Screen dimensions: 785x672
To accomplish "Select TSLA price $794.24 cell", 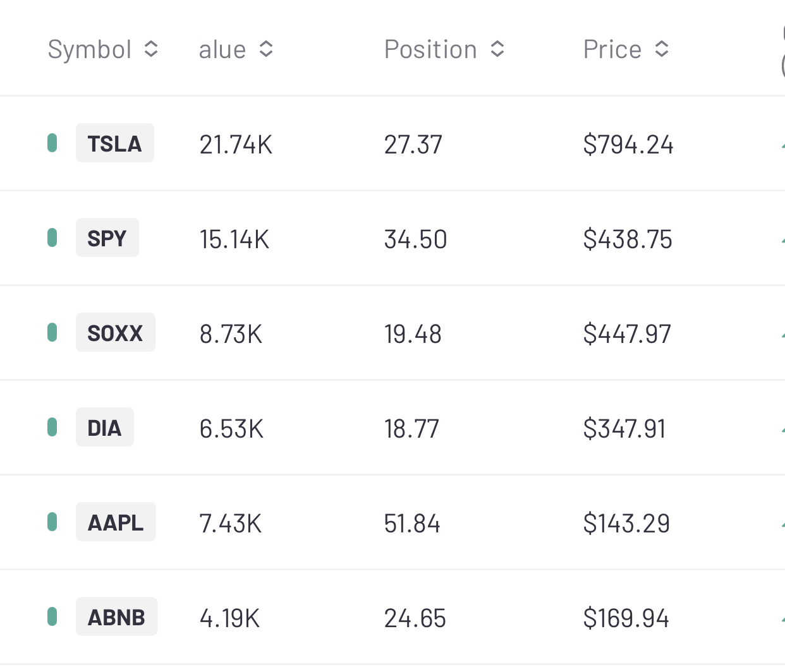I will (628, 145).
